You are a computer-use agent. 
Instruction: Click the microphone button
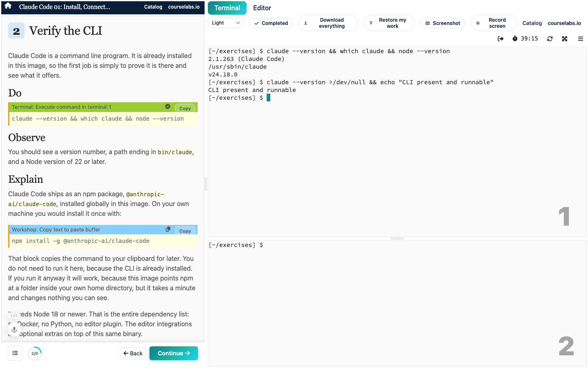click(14, 330)
